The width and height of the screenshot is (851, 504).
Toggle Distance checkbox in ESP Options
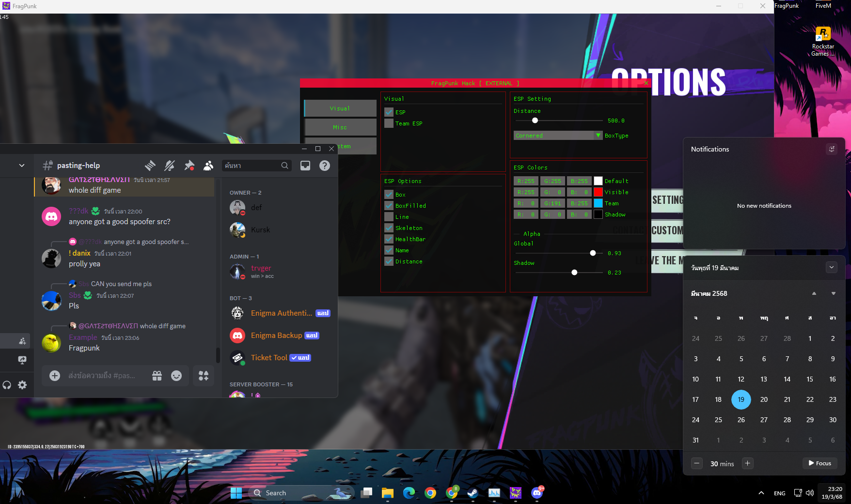coord(389,261)
